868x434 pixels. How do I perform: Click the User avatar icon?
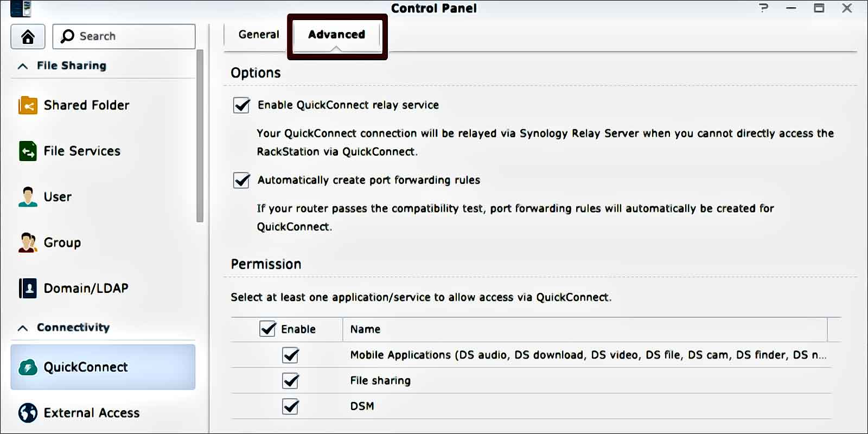point(28,197)
